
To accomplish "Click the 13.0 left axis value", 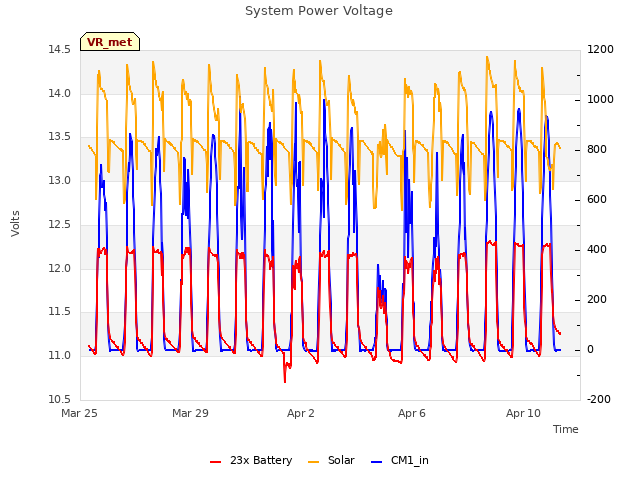I will (60, 180).
